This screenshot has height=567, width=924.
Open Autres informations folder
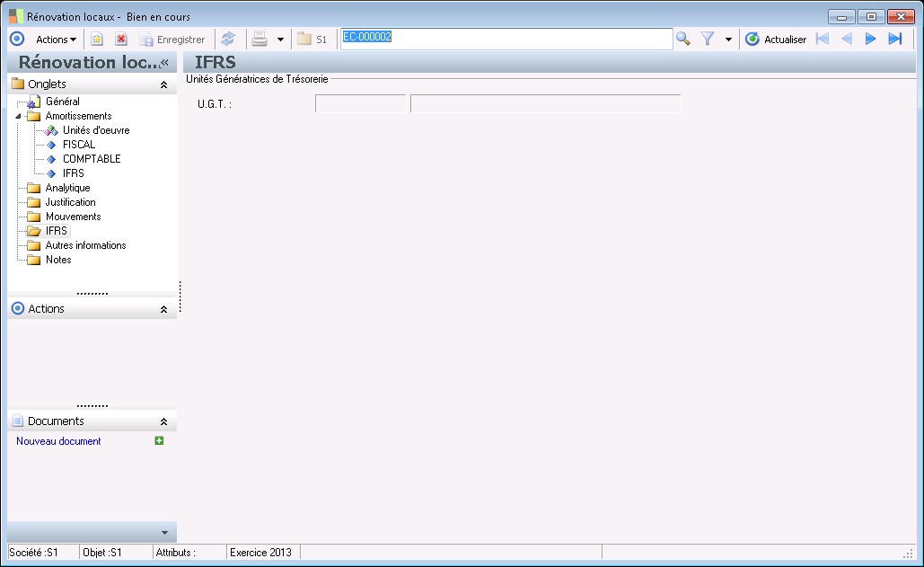pos(85,245)
